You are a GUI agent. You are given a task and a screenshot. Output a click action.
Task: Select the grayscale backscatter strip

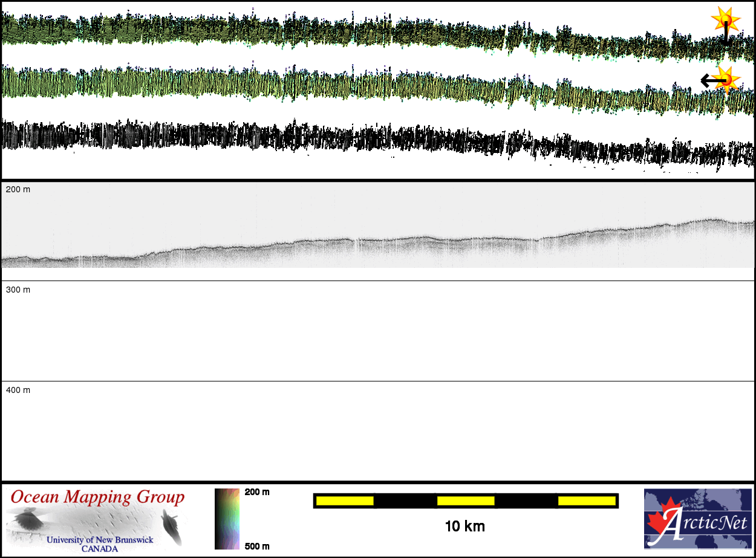point(378,145)
